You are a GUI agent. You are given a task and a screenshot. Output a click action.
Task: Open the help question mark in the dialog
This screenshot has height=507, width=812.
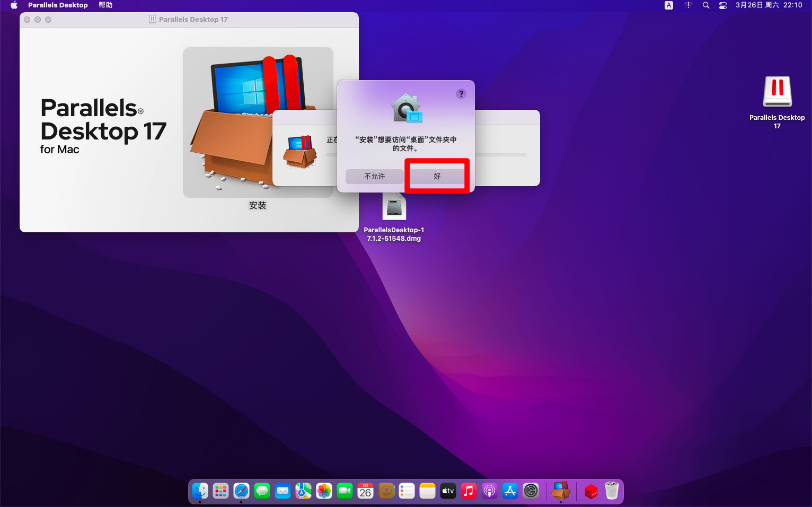pos(461,94)
